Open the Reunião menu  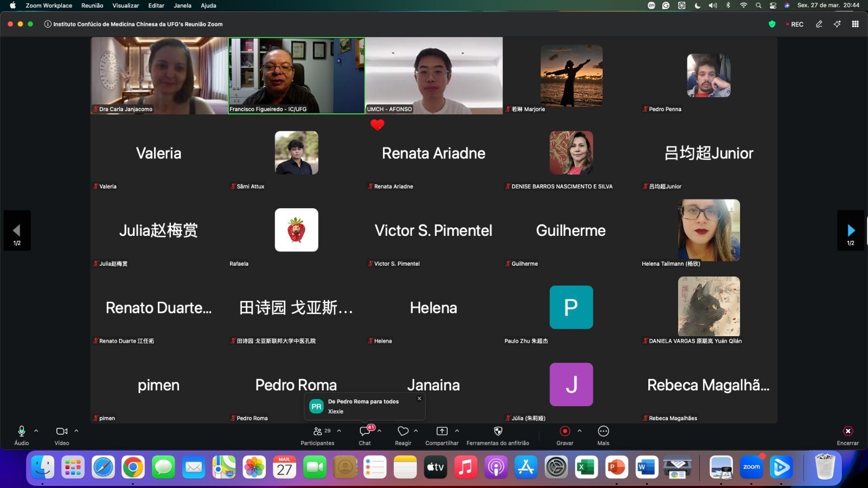click(92, 5)
